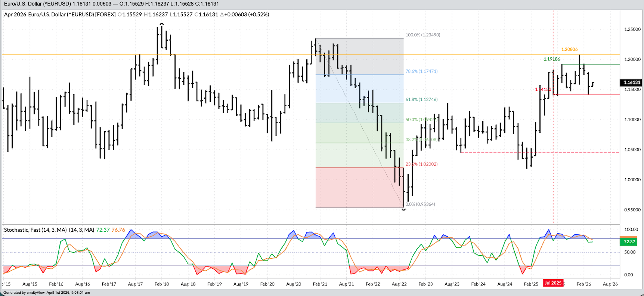
Task: Select the red 1.14150 price annotation
Action: (x=543, y=89)
